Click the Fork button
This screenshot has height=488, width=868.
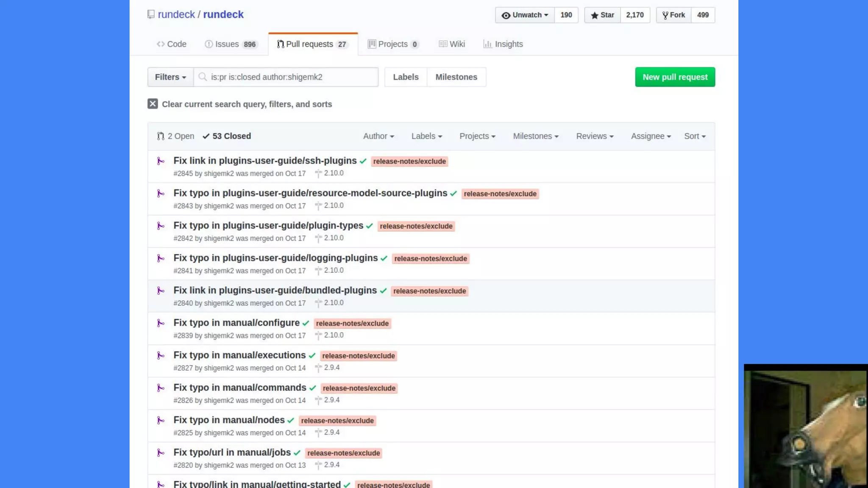pos(673,15)
